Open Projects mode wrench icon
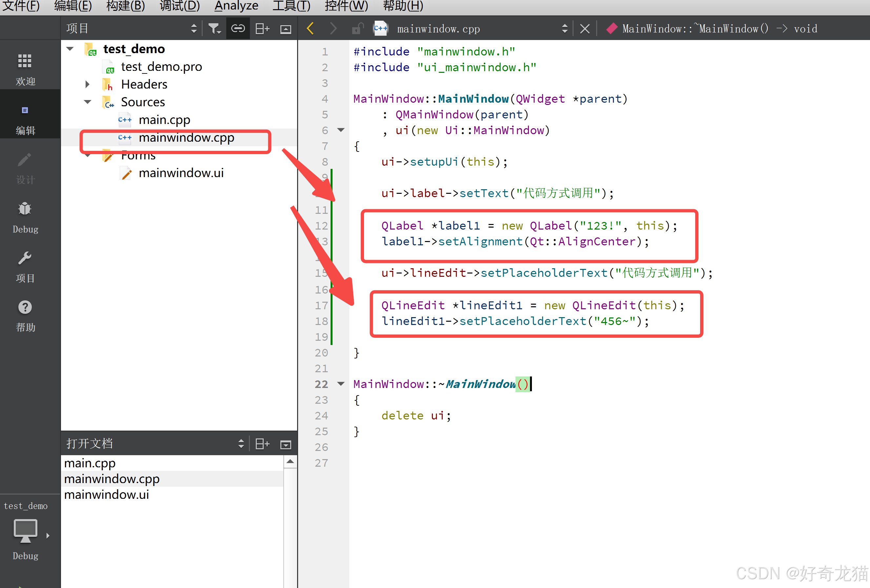The height and width of the screenshot is (588, 870). click(x=25, y=258)
